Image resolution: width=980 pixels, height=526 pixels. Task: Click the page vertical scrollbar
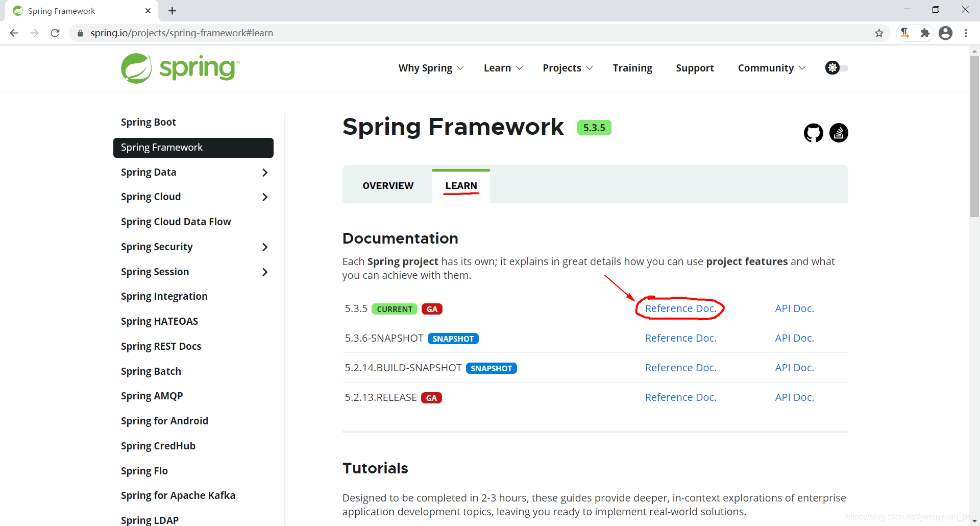(974, 137)
